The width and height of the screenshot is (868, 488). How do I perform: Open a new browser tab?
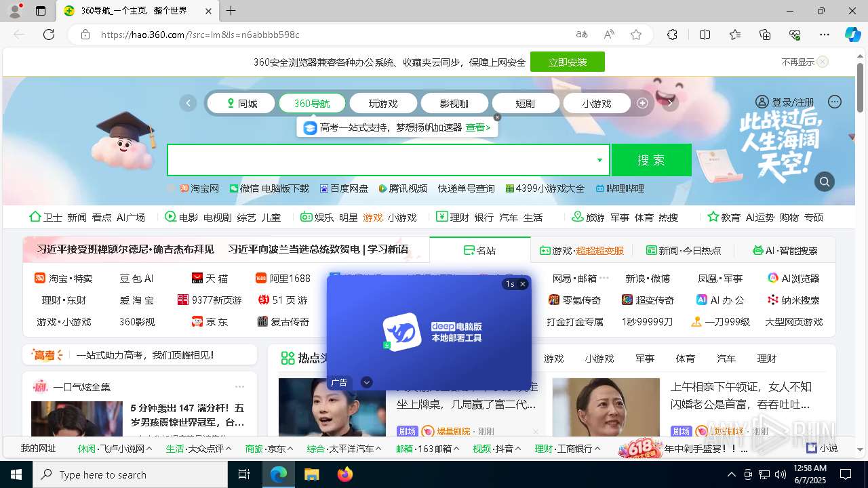(x=231, y=11)
